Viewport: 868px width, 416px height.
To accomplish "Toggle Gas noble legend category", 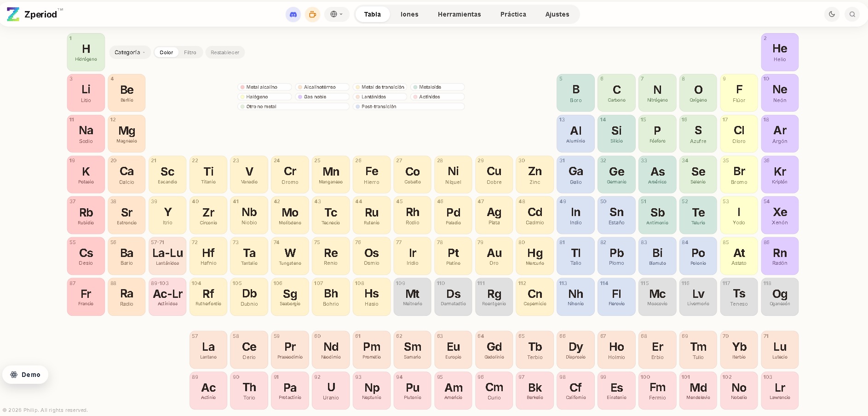I will click(x=322, y=97).
